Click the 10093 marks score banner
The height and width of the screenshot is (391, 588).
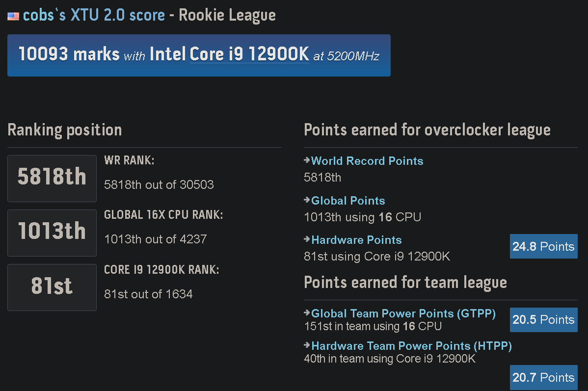click(199, 55)
